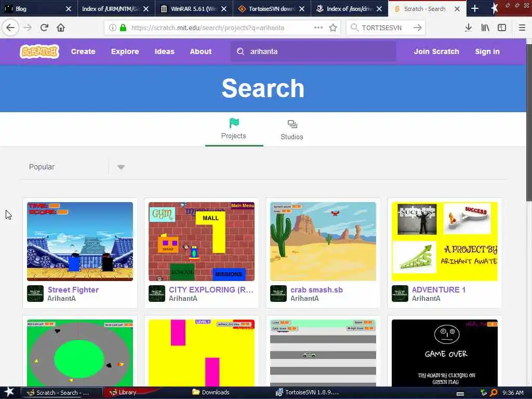Open the Create menu item

(83, 51)
